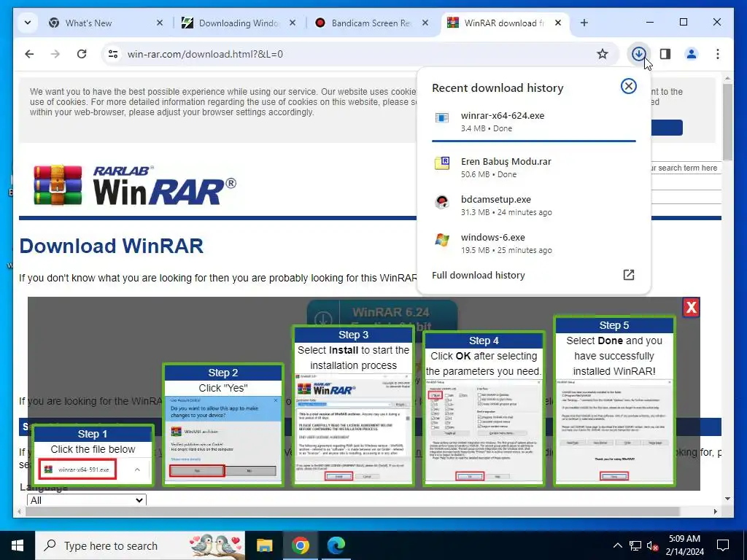Open the notification center icon
The height and width of the screenshot is (560, 747).
click(723, 545)
